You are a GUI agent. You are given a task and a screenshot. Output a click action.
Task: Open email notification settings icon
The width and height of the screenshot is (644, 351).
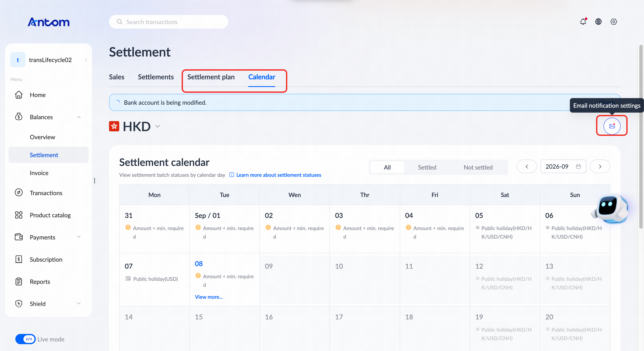tap(612, 126)
